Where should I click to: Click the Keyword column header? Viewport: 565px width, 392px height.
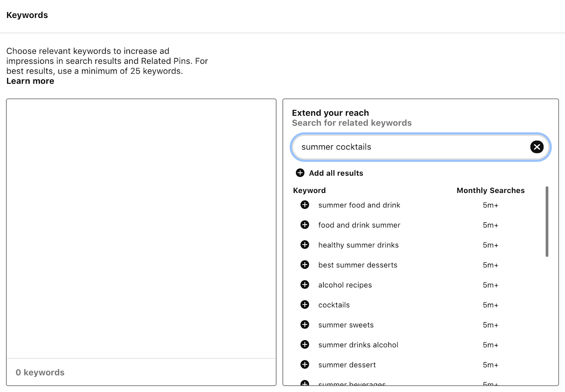[x=309, y=191]
